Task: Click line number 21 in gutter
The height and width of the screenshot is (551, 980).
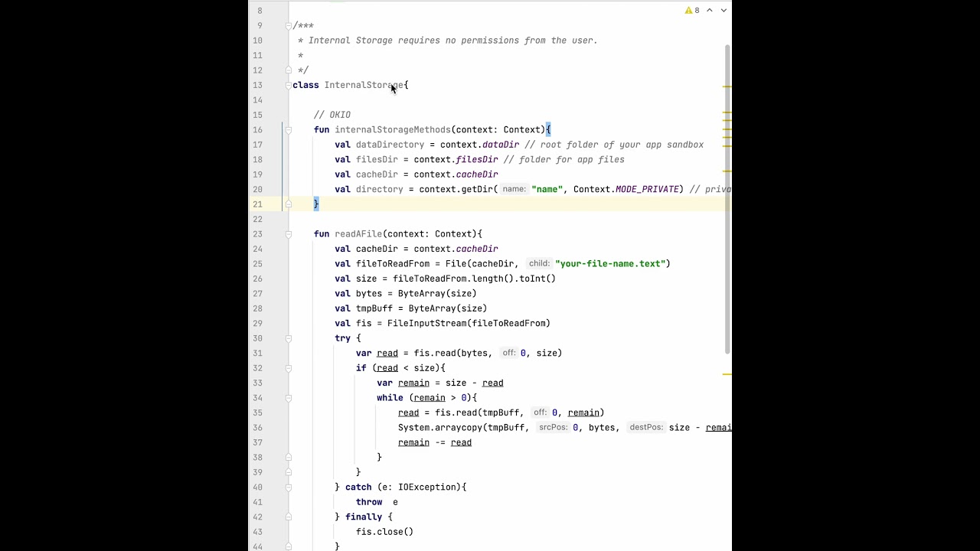Action: (x=257, y=204)
